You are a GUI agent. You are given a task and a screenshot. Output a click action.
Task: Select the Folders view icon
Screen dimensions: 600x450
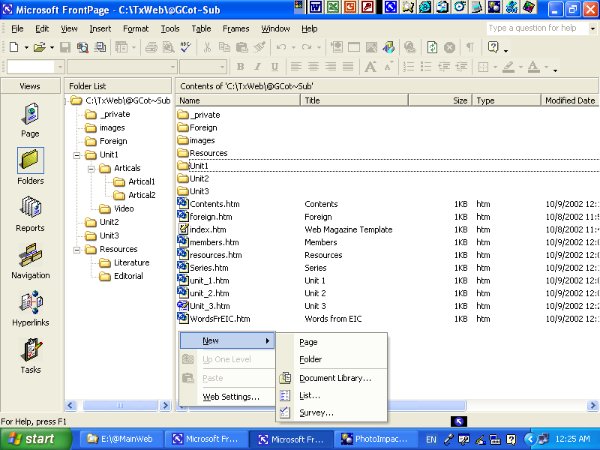[30, 160]
